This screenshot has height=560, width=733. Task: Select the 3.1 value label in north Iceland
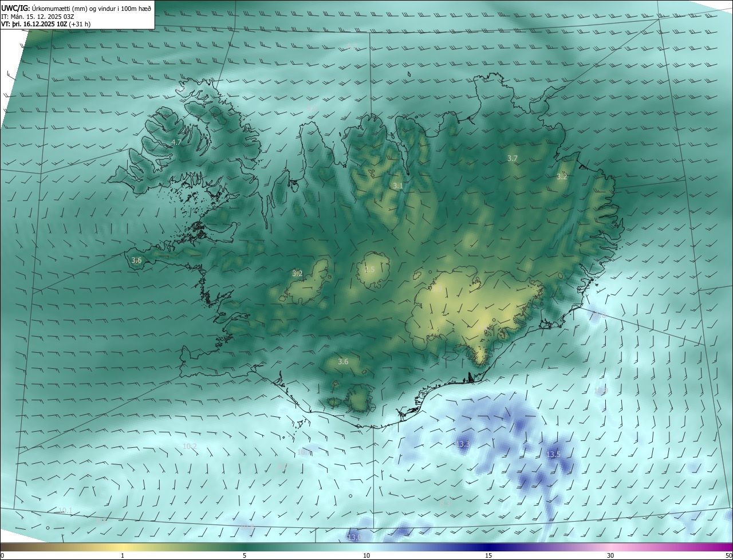[x=398, y=186]
